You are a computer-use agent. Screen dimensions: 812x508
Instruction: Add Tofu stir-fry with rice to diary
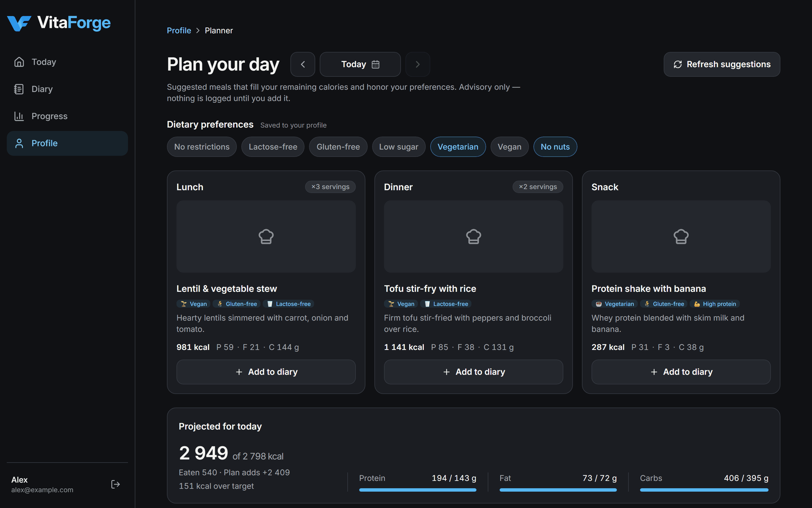click(473, 372)
